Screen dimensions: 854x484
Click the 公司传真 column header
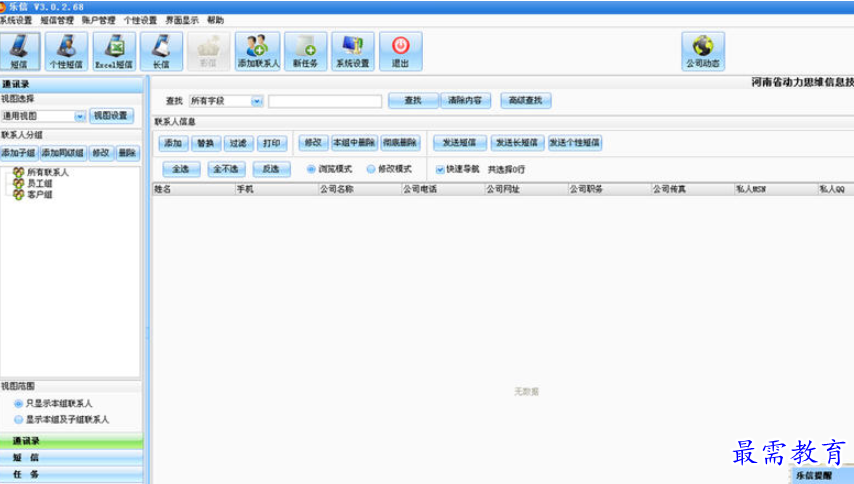click(693, 189)
